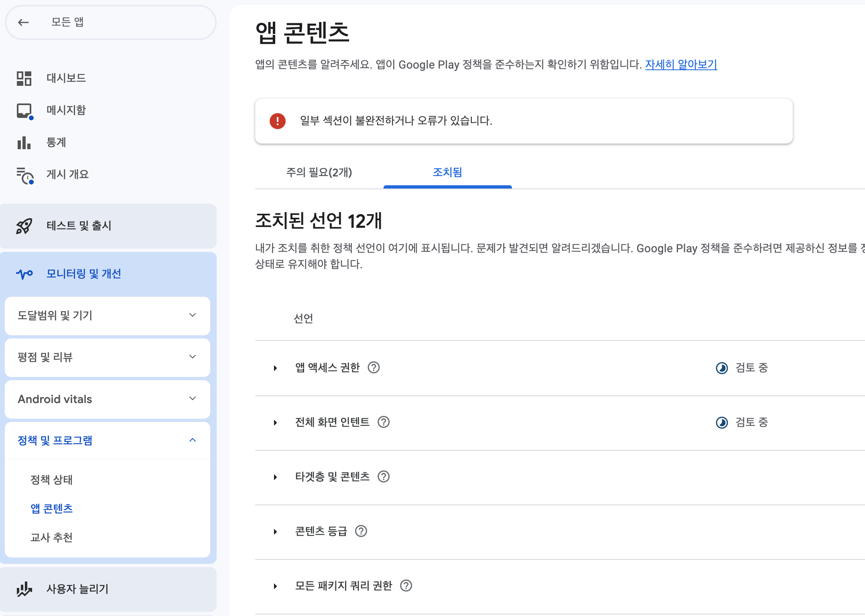Click the 통계 bar chart icon
Image resolution: width=865 pixels, height=616 pixels.
24,142
